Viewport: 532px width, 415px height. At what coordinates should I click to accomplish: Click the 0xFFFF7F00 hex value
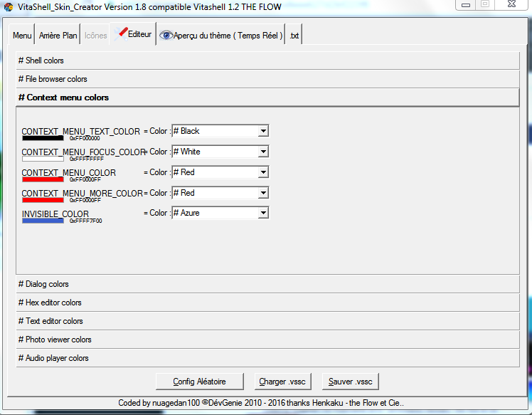[x=86, y=221]
